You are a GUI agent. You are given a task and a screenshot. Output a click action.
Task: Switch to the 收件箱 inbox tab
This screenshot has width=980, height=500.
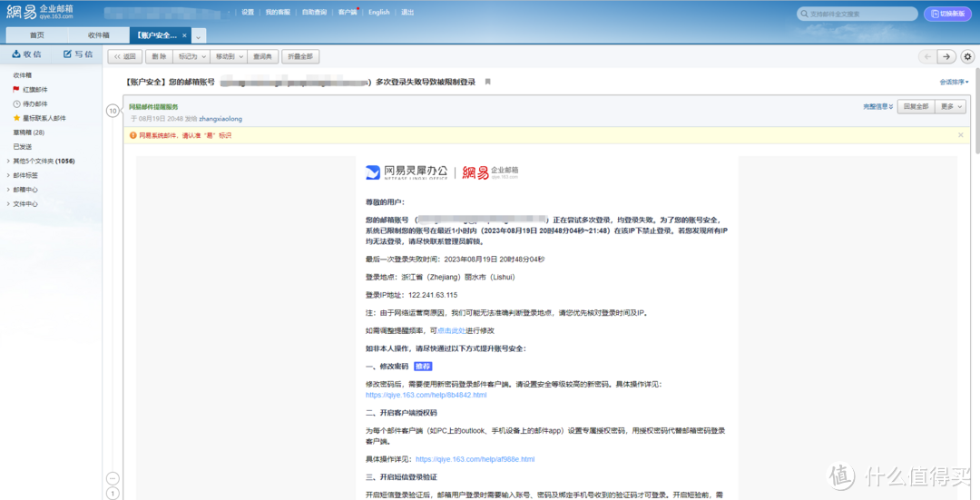(x=99, y=35)
